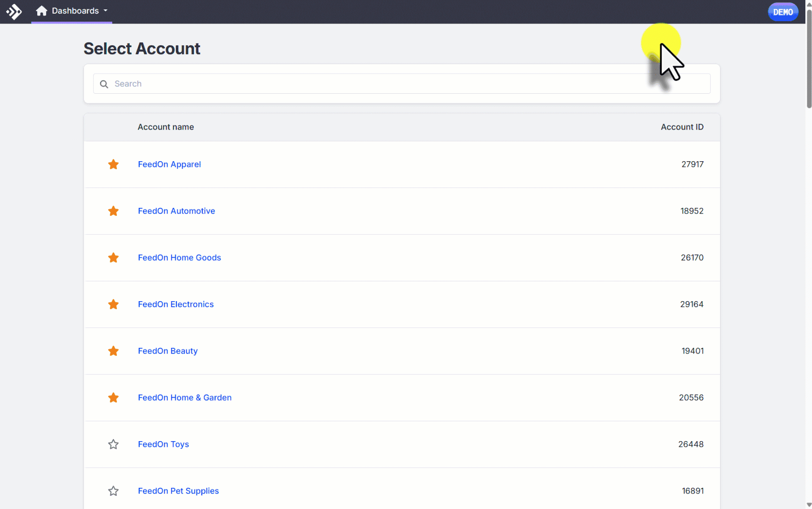Favorite FeedOn Pet Supplies with its star
Viewport: 812px width, 509px height.
113,491
